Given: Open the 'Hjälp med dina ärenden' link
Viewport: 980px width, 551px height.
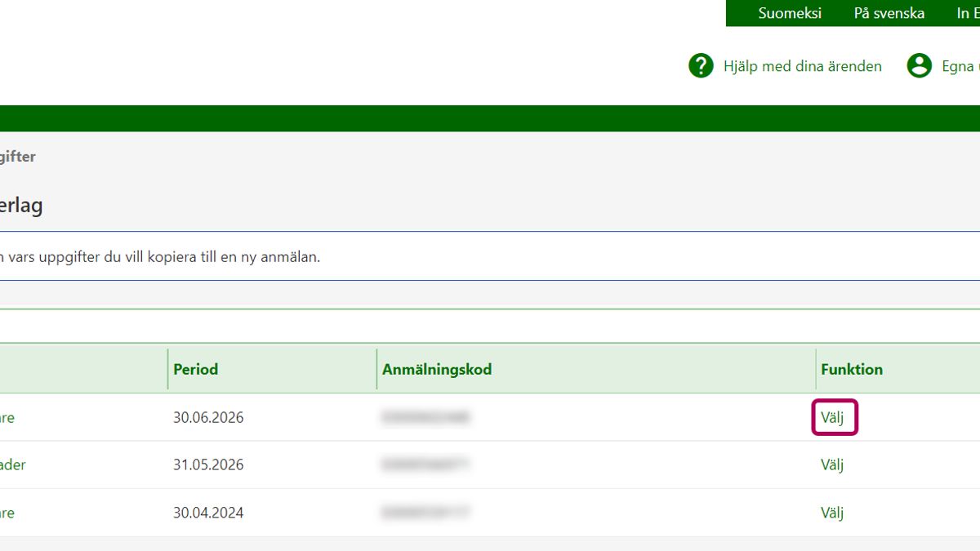Looking at the screenshot, I should coord(802,66).
